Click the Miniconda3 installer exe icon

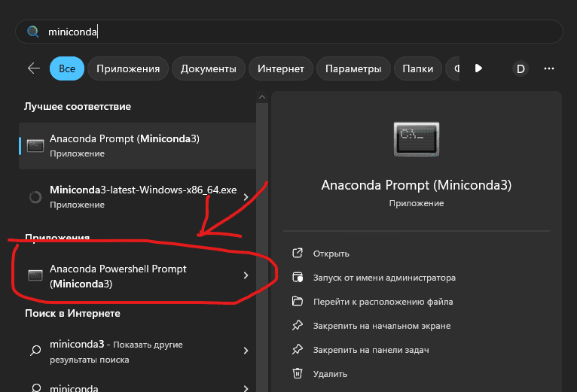click(35, 197)
